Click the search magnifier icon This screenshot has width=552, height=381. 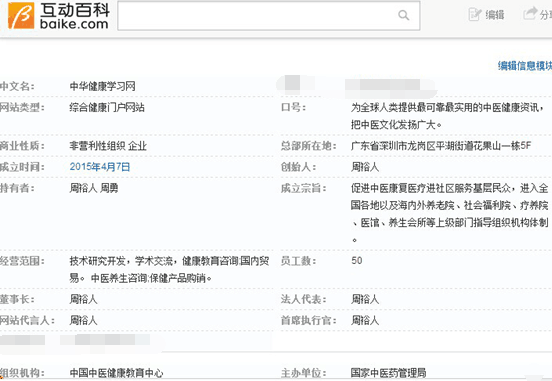(x=403, y=15)
